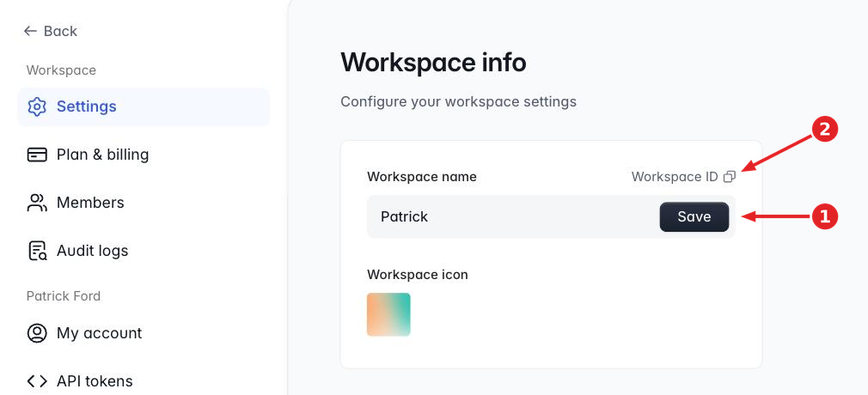Click 'Configure your workspace settings' text
Image resolution: width=868 pixels, height=395 pixels.
pos(458,102)
